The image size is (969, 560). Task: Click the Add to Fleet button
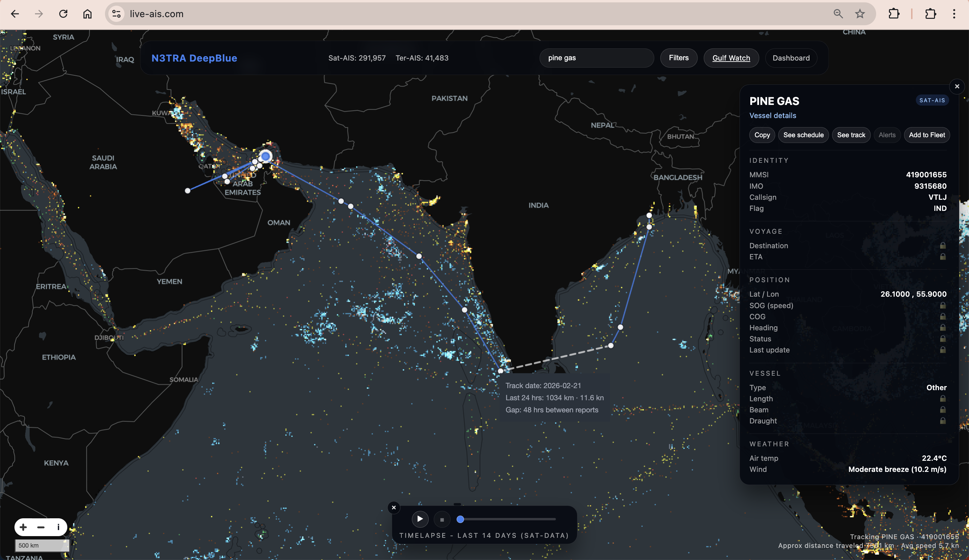[927, 135]
